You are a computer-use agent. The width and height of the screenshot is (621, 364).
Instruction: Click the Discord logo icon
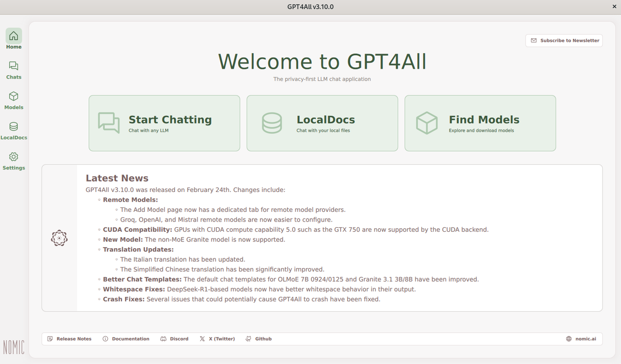pyautogui.click(x=163, y=339)
